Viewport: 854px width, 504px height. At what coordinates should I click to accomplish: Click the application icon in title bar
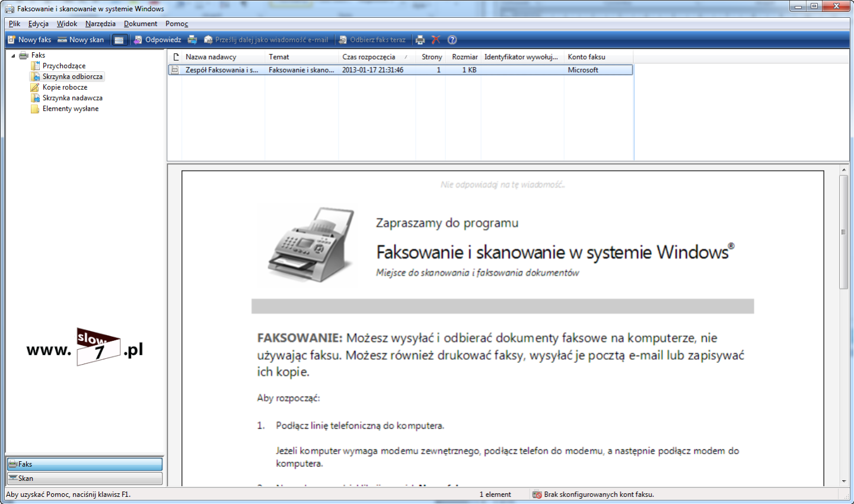coord(9,9)
